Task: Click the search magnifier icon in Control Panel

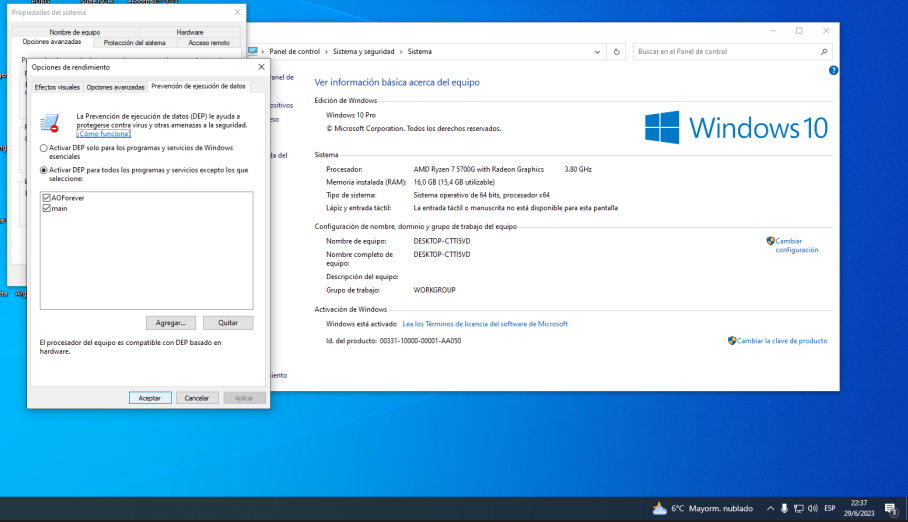Action: (823, 51)
